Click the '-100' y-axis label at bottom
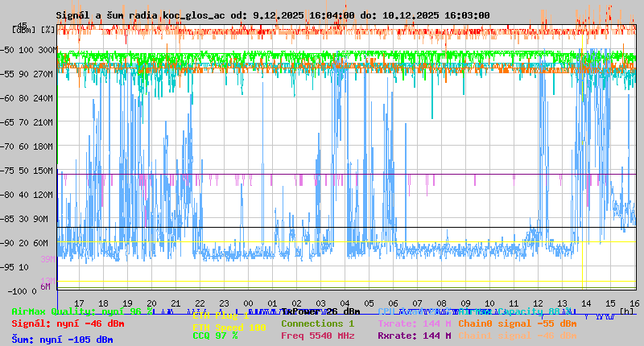Image resolution: width=644 pixels, height=346 pixels. click(20, 290)
